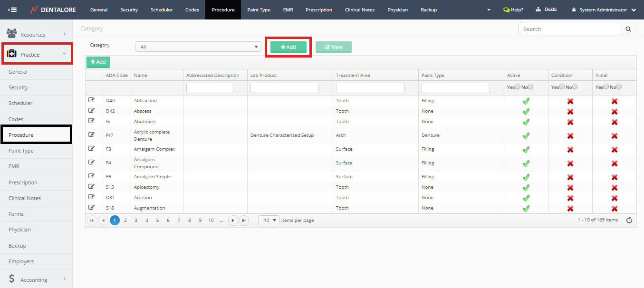Image resolution: width=644 pixels, height=288 pixels.
Task: Click the View button
Action: pyautogui.click(x=333, y=47)
